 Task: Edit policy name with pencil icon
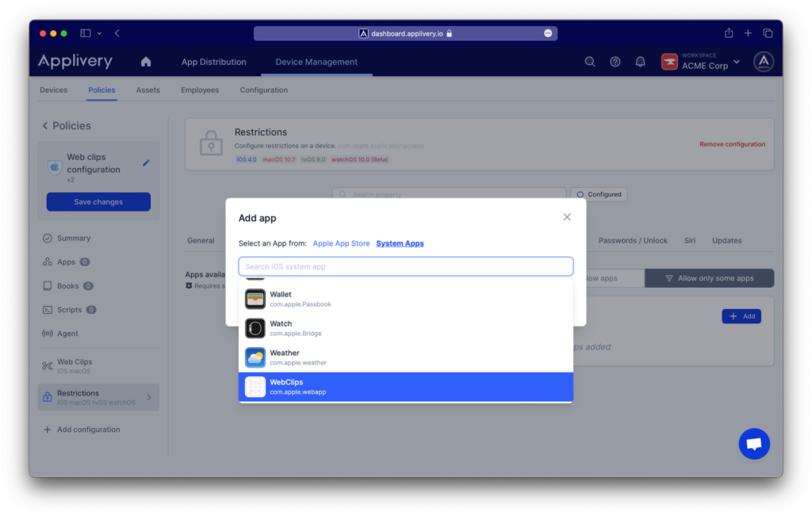(x=146, y=163)
